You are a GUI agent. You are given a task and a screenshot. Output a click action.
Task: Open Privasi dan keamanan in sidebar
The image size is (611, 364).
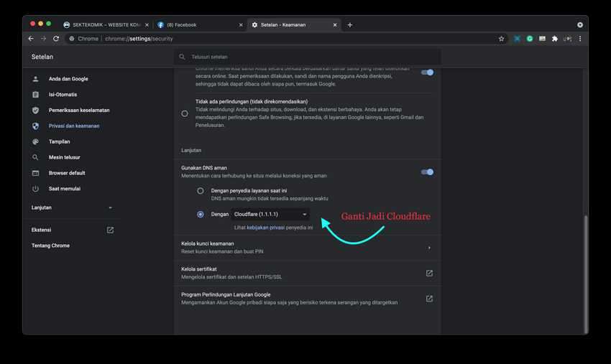(x=74, y=126)
